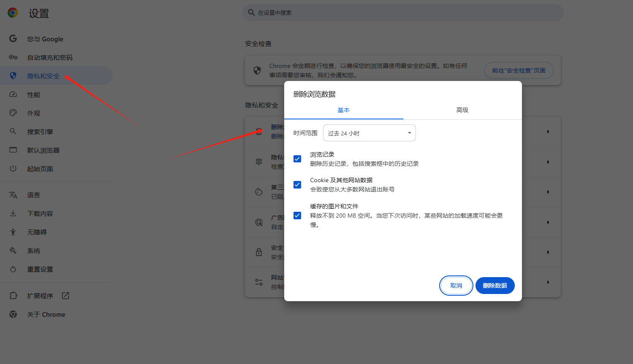Click the Google G icon in sidebar
The width and height of the screenshot is (633, 364).
[x=13, y=39]
